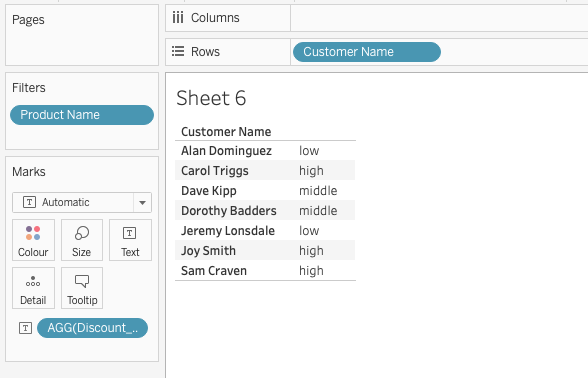Click the Sheet 6 title
588x378 pixels.
211,98
